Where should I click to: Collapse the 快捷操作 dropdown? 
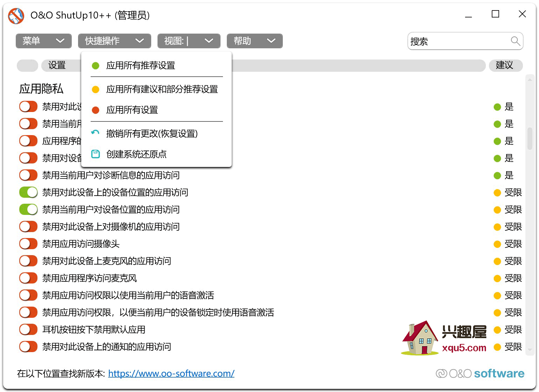coord(114,41)
